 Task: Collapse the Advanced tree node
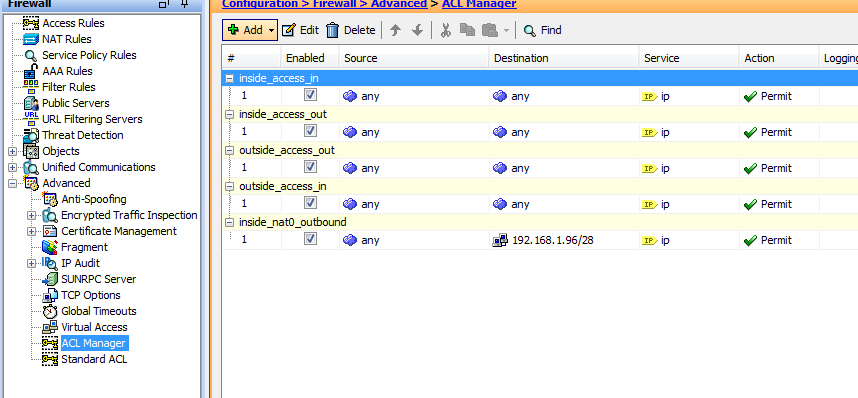13,183
